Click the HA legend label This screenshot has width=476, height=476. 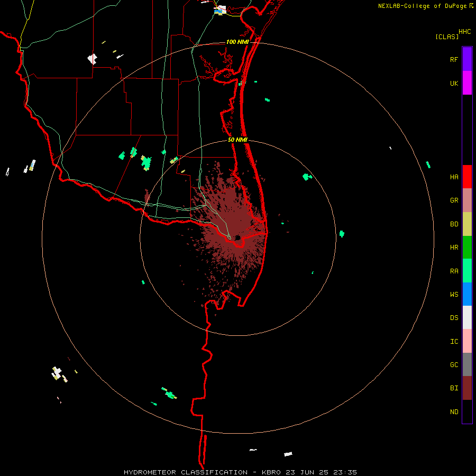point(454,177)
